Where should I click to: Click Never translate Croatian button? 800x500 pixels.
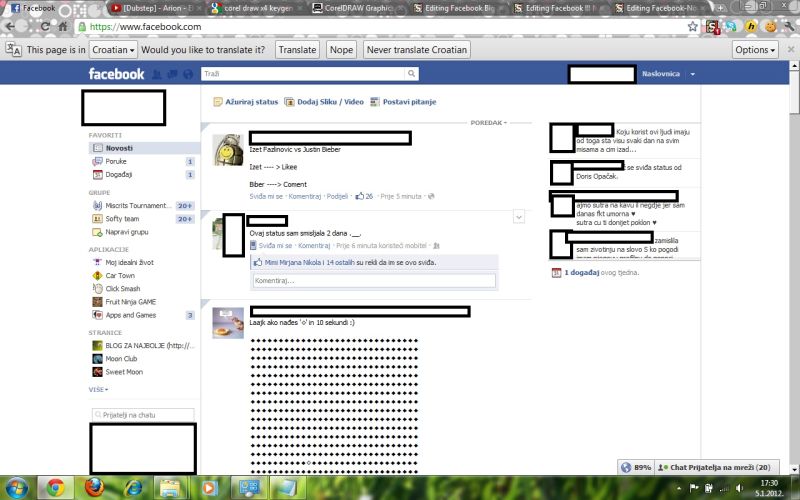pos(417,50)
